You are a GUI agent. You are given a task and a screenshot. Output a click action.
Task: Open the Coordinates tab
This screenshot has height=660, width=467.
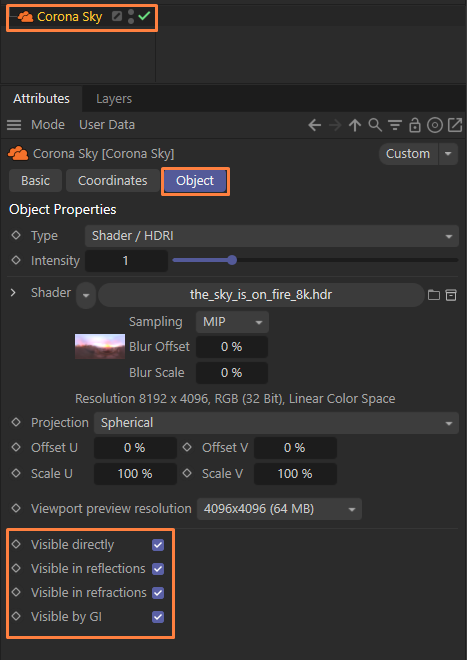pos(112,181)
